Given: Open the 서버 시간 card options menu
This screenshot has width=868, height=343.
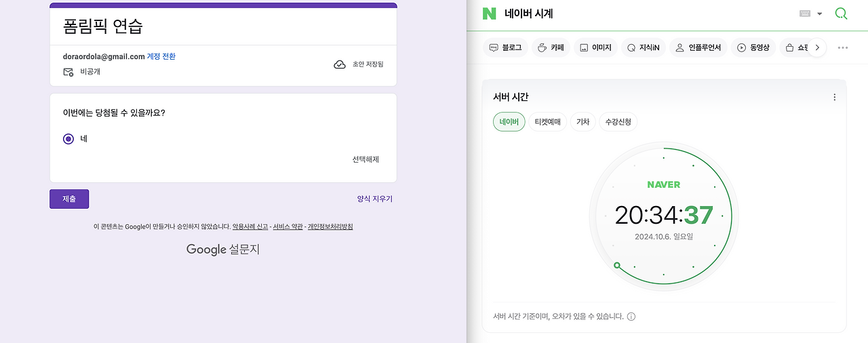Looking at the screenshot, I should [835, 97].
